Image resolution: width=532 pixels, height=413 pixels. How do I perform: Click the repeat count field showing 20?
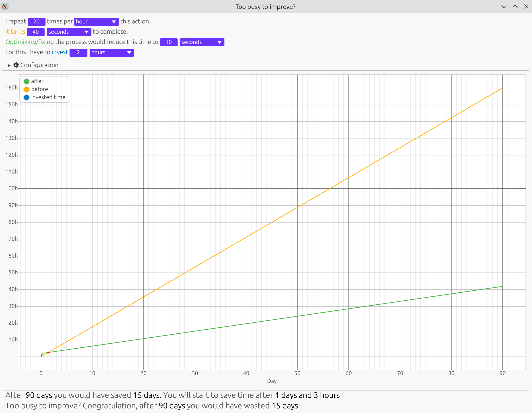37,22
